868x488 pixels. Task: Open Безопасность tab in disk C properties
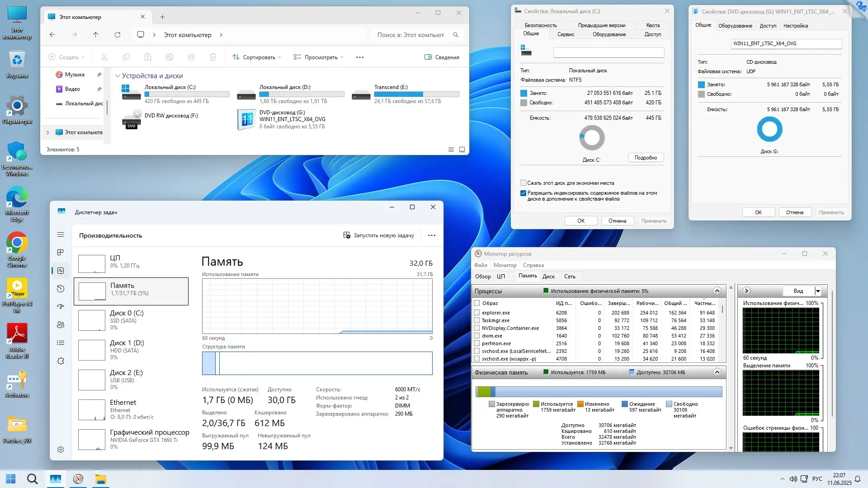pos(540,25)
